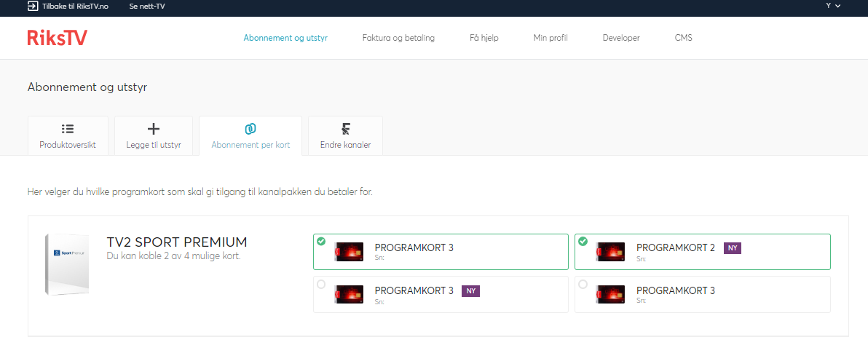868x337 pixels.
Task: Uncheck the selected PROGRAMKORT 3 card
Action: point(322,241)
